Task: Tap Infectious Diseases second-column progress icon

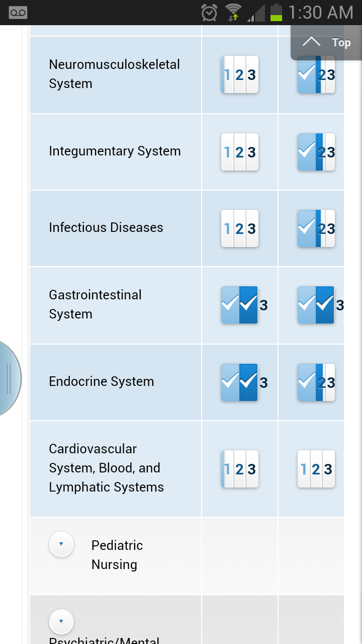Action: (316, 228)
